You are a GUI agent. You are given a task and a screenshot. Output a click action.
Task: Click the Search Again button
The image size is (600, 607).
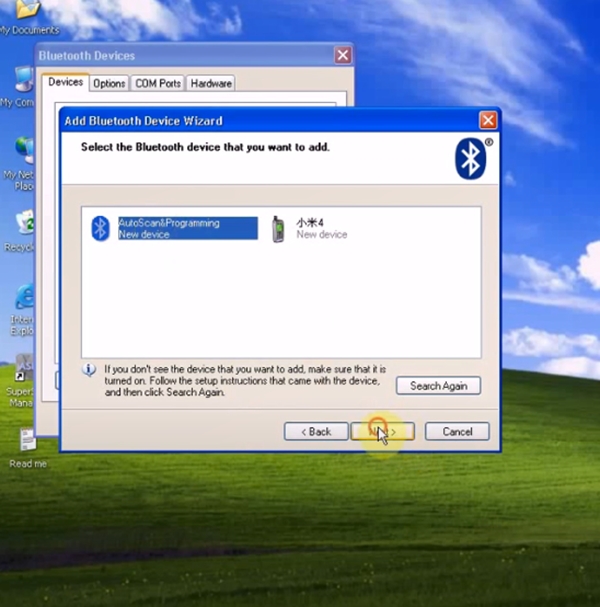438,386
